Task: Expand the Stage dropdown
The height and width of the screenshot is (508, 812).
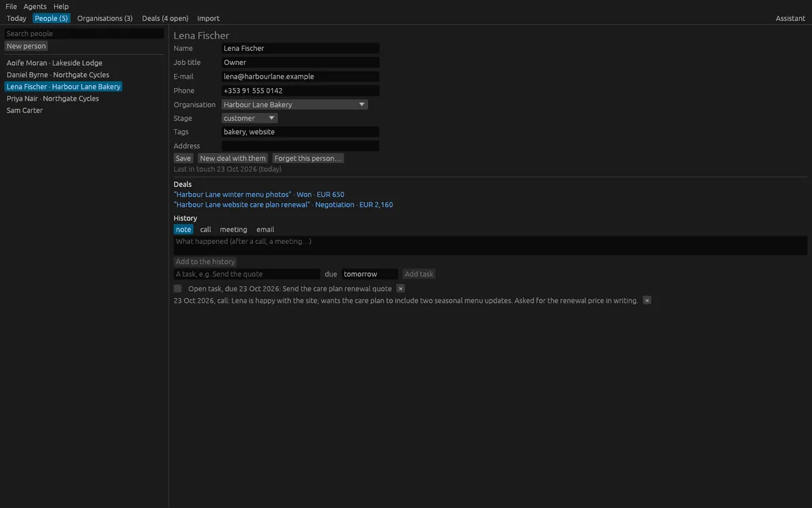Action: (x=250, y=118)
